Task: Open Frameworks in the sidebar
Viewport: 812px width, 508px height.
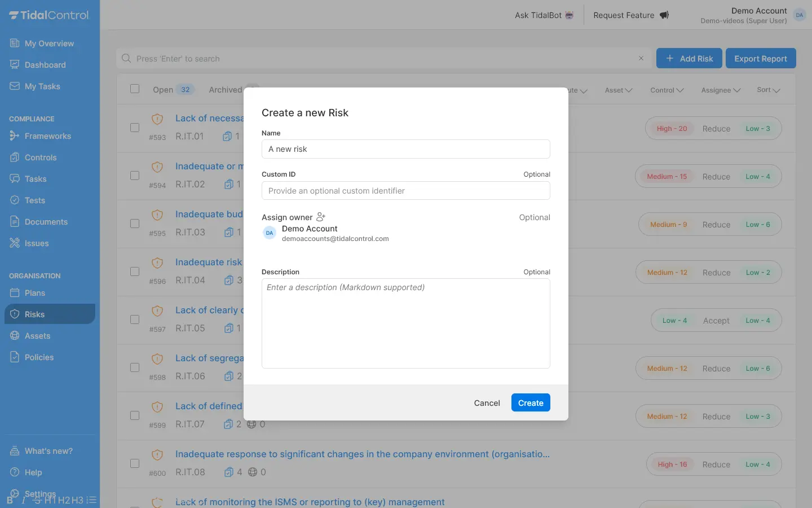Action: tap(47, 136)
